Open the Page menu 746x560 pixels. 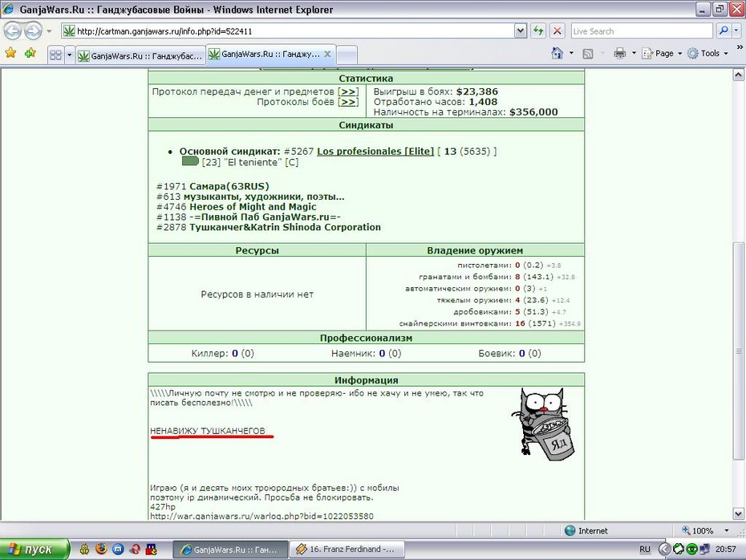tap(662, 53)
